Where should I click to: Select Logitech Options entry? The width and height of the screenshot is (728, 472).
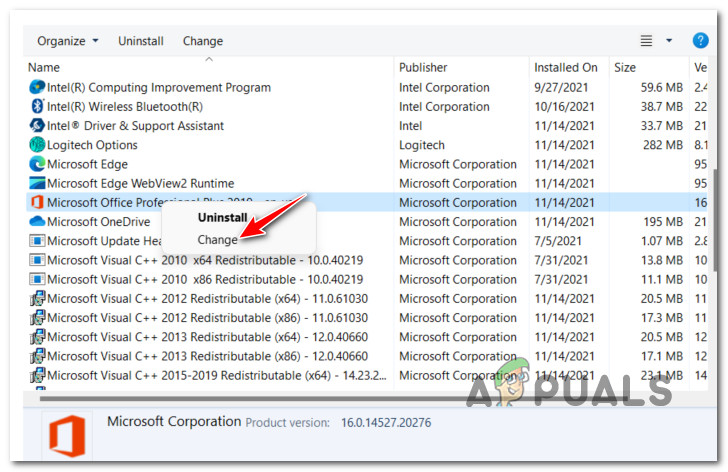pos(92,145)
